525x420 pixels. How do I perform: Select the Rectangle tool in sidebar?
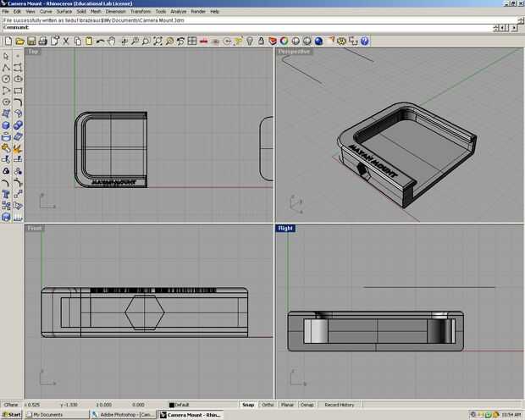coord(18,91)
